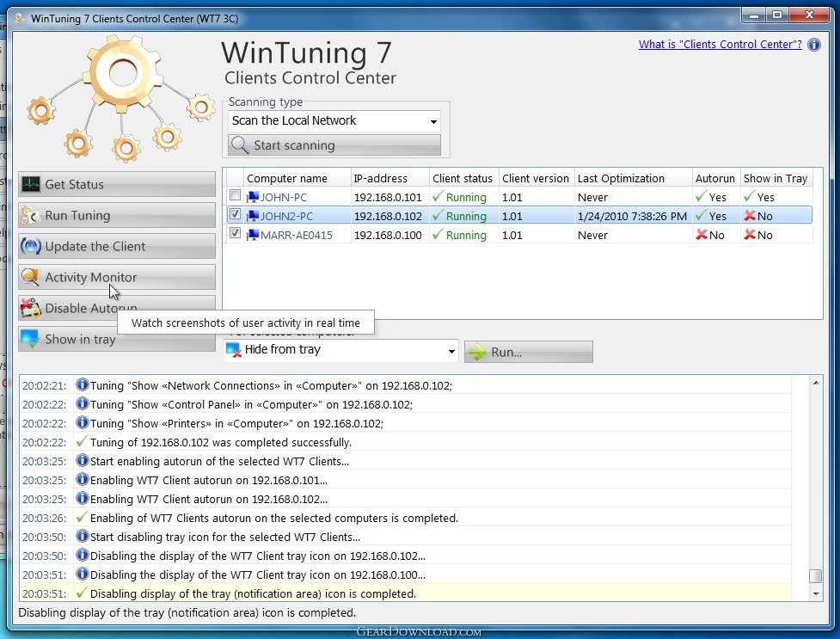The height and width of the screenshot is (639, 840).
Task: Click the computer icon beside JOHN-PC
Action: 252,197
